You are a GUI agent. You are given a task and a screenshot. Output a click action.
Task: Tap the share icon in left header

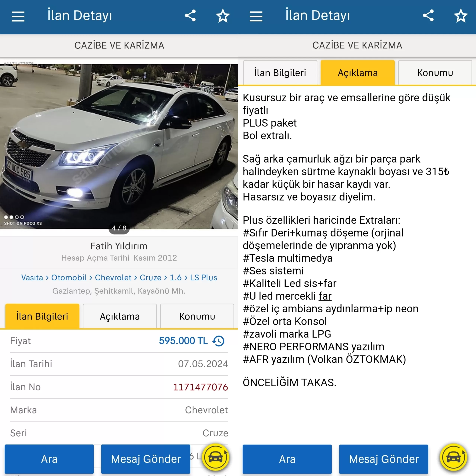coord(190,15)
